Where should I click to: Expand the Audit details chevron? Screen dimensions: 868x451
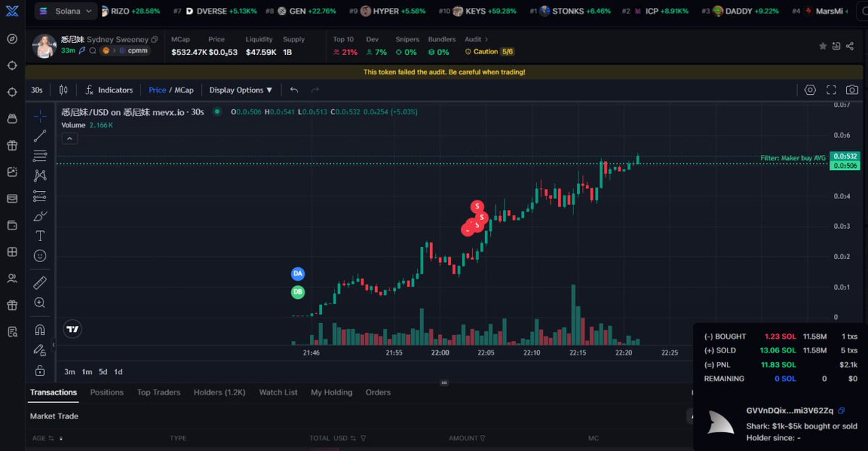pyautogui.click(x=486, y=39)
